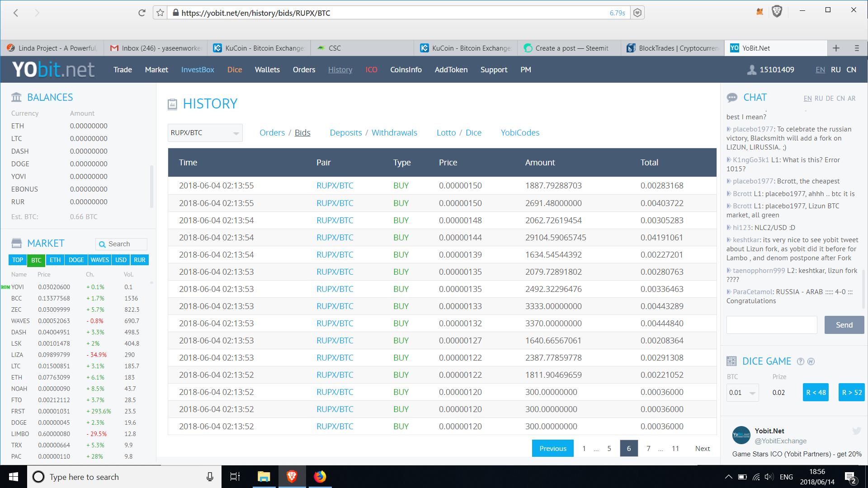Select the BTC market tab
868x488 pixels.
point(36,260)
